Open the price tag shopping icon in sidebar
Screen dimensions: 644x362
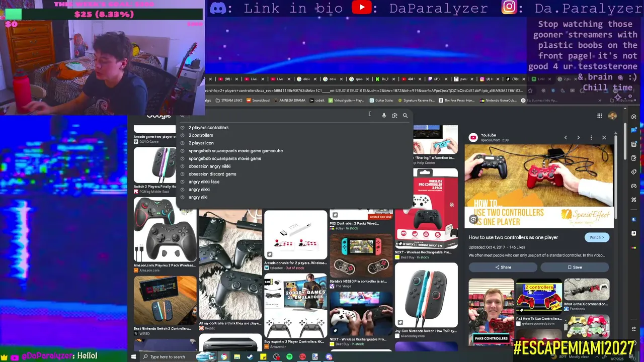point(634,172)
